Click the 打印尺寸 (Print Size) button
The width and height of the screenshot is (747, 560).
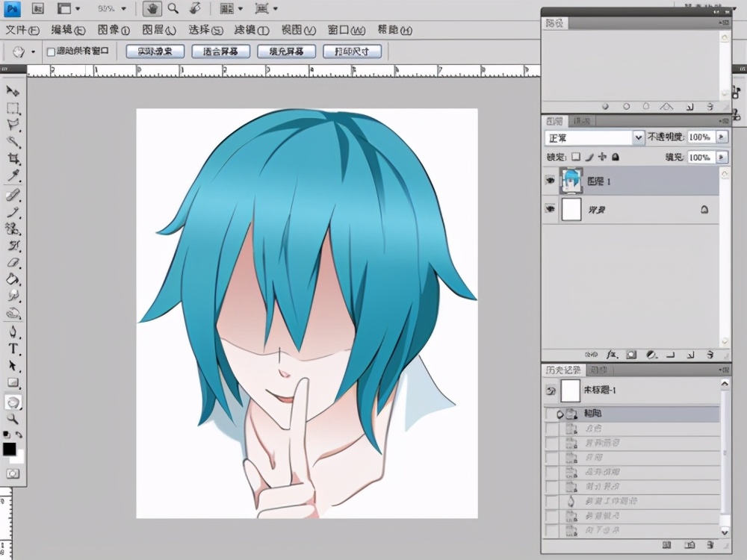(352, 52)
